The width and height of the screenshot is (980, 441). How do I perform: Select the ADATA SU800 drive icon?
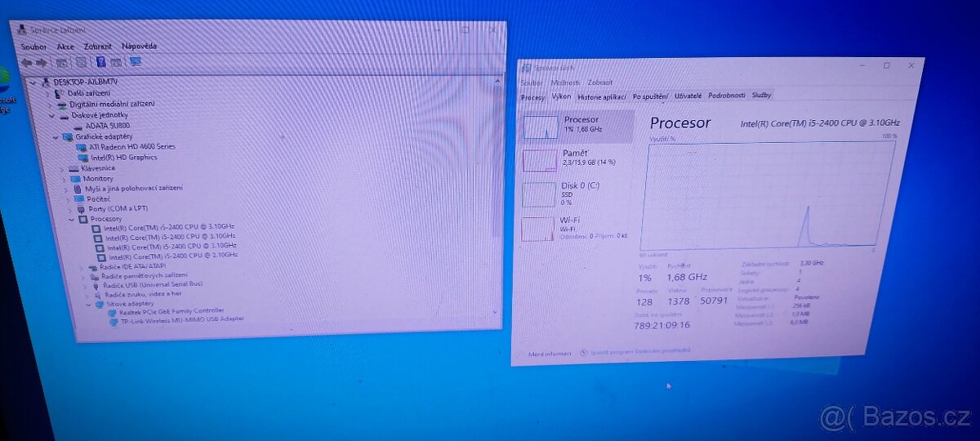point(78,126)
